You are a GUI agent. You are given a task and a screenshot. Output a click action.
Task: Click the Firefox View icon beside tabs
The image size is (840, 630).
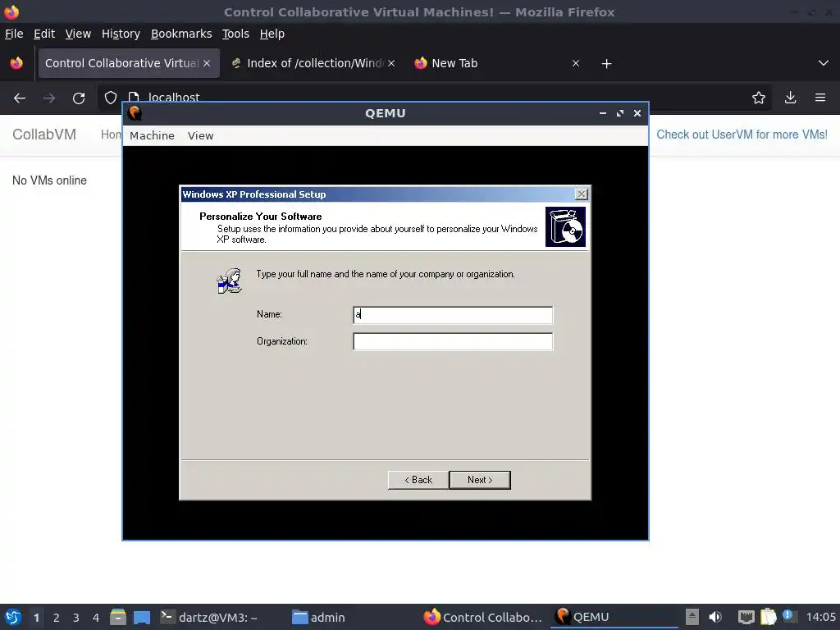(16, 63)
